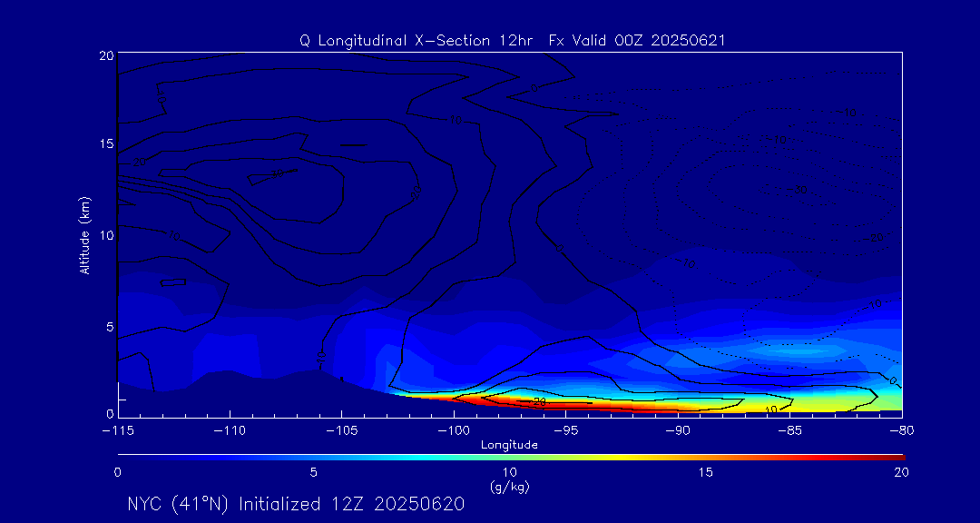Click the altitude axis 20 tick label
Viewport: 980px width, 523px height.
coord(105,55)
